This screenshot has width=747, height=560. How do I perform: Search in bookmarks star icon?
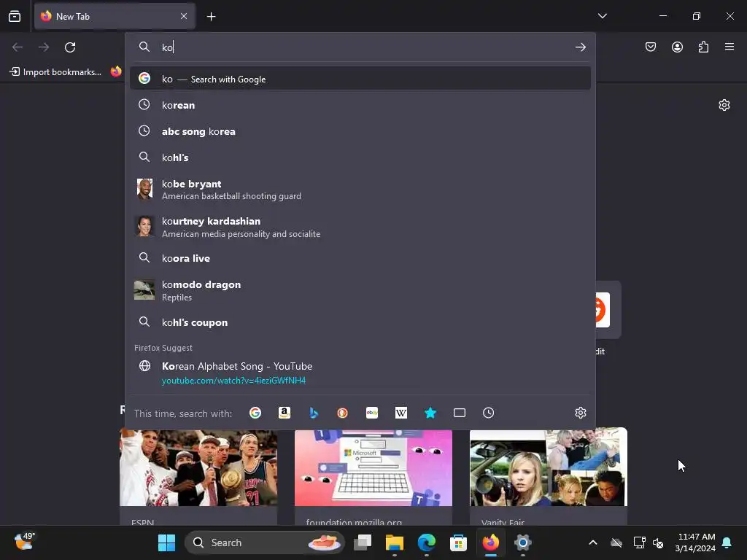click(x=430, y=413)
